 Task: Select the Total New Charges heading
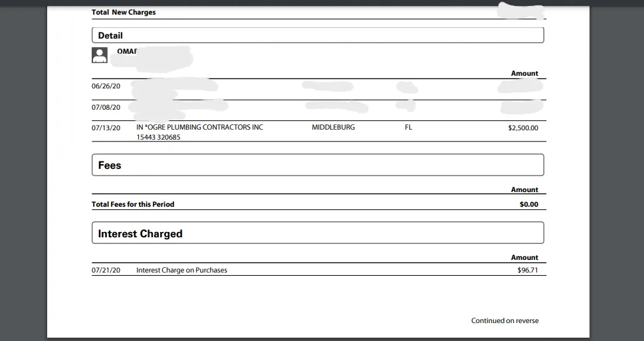[x=124, y=12]
